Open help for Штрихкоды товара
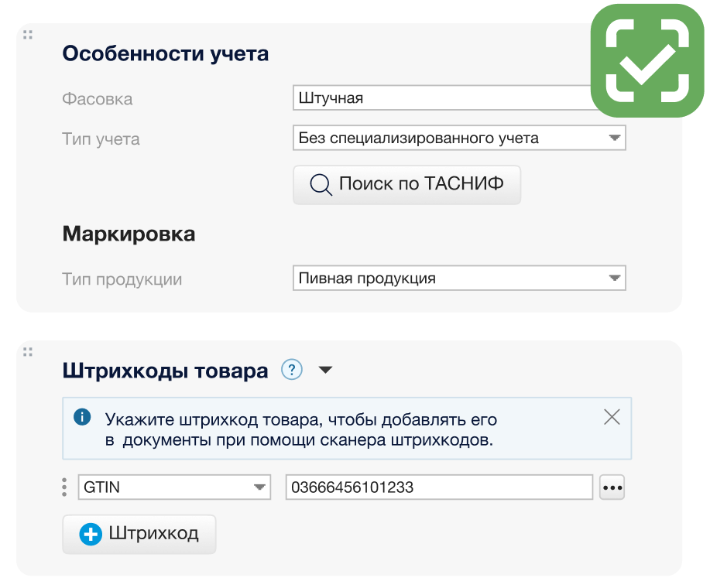Viewport: 710px width, 588px height. click(x=292, y=370)
